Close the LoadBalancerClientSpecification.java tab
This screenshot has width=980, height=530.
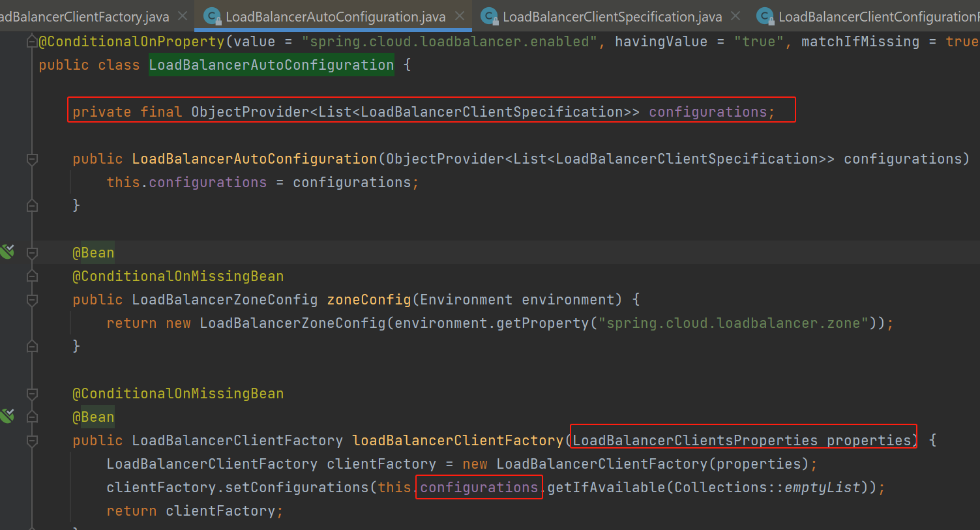click(x=735, y=16)
